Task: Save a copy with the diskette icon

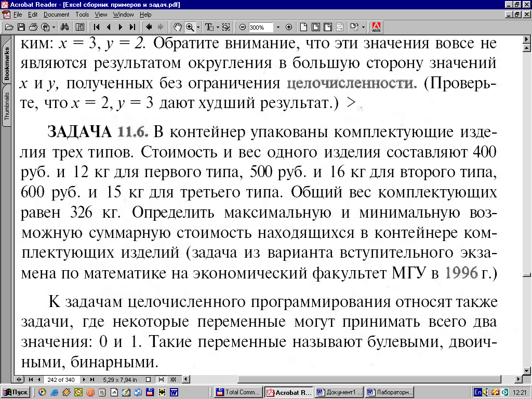Action: click(x=21, y=27)
